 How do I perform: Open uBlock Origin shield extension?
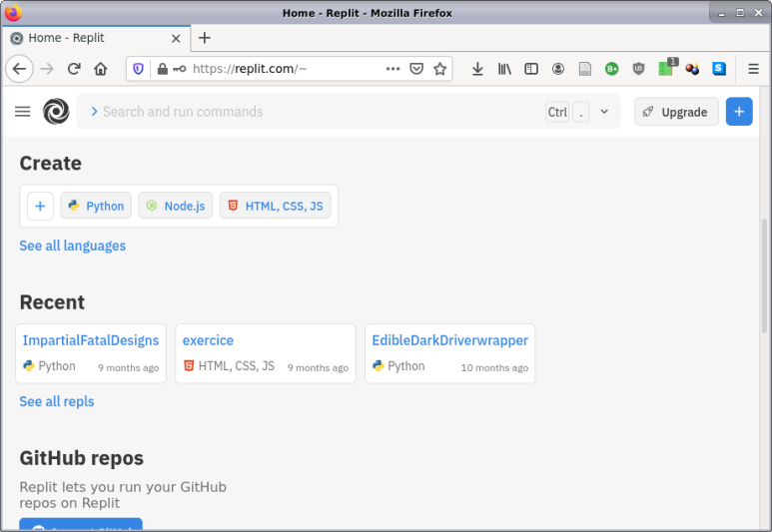tap(638, 69)
